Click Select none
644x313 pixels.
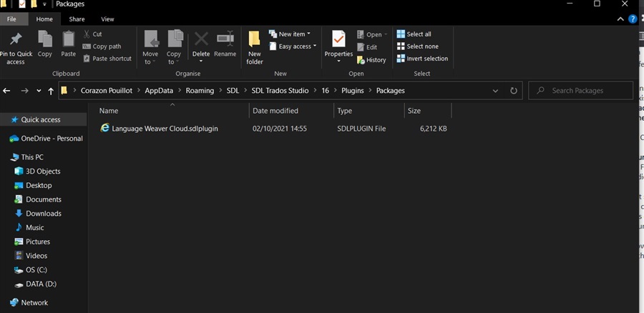tap(418, 46)
